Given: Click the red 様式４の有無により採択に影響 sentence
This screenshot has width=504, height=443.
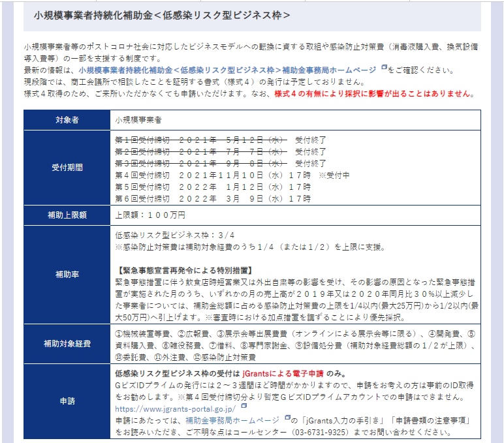Looking at the screenshot, I should click(x=374, y=93).
